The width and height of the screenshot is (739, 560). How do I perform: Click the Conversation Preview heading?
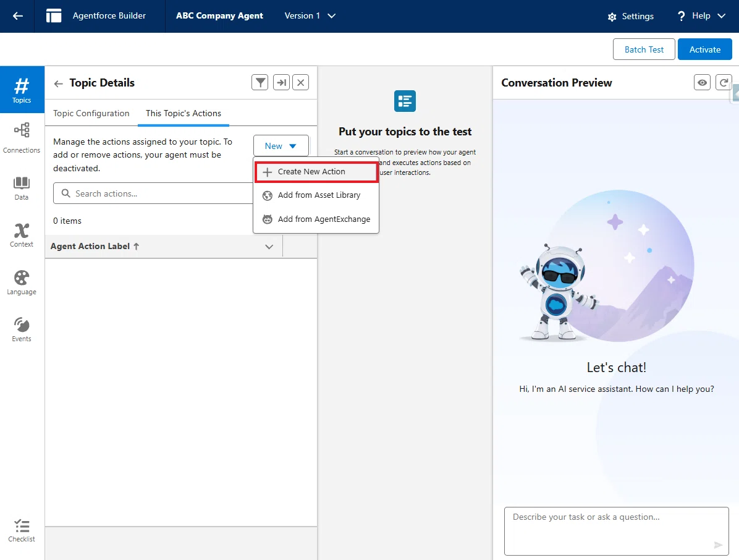(557, 82)
